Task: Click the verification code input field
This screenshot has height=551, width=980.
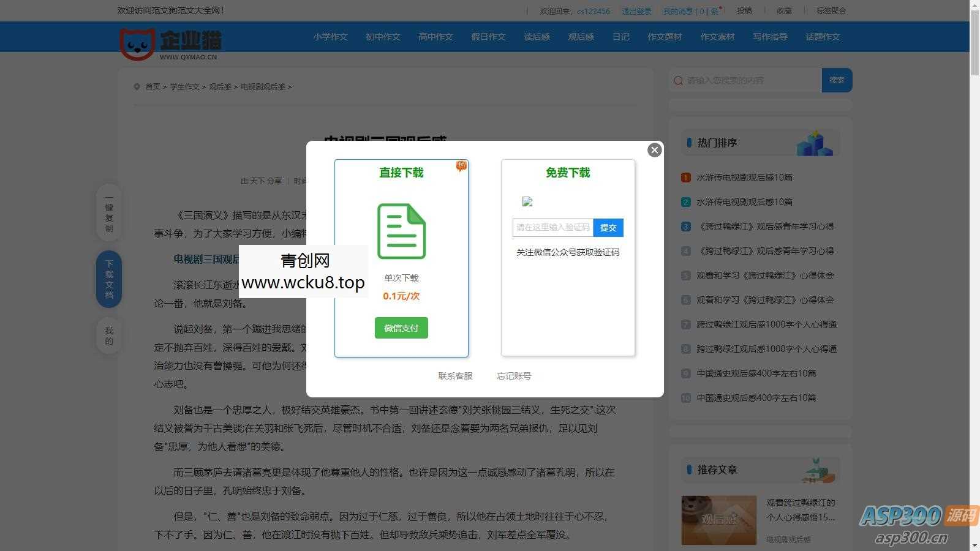Action: 553,227
